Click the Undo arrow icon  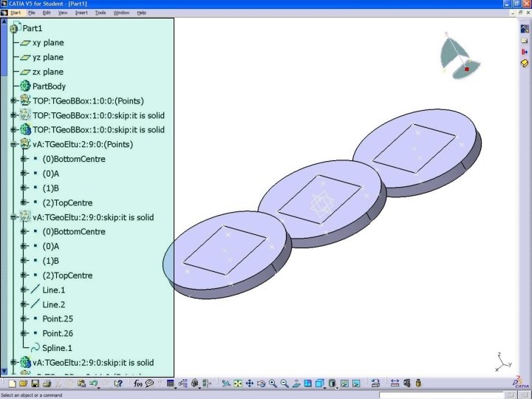[x=93, y=383]
